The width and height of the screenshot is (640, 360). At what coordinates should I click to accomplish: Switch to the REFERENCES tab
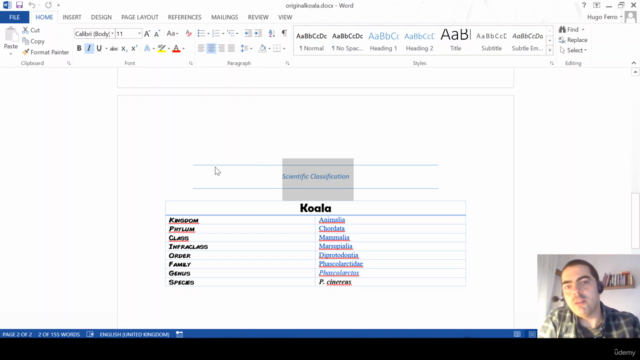tap(184, 17)
